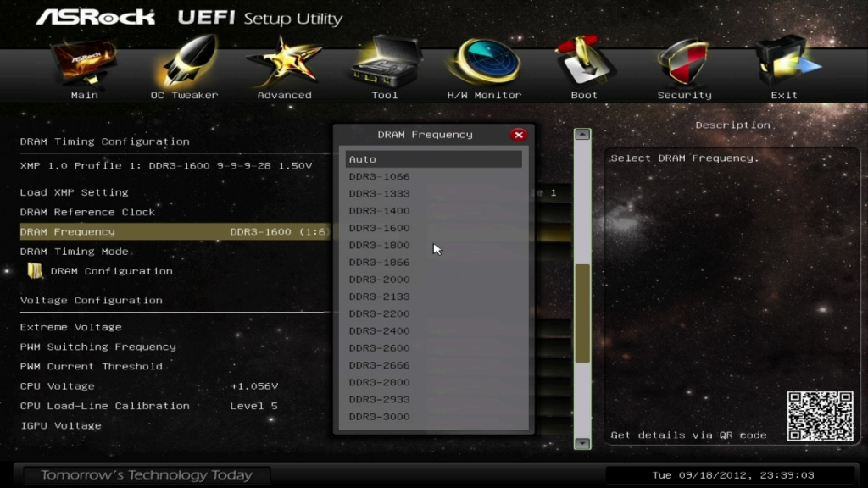
Task: Select the OC Tweaker rocket icon
Action: pos(187,60)
